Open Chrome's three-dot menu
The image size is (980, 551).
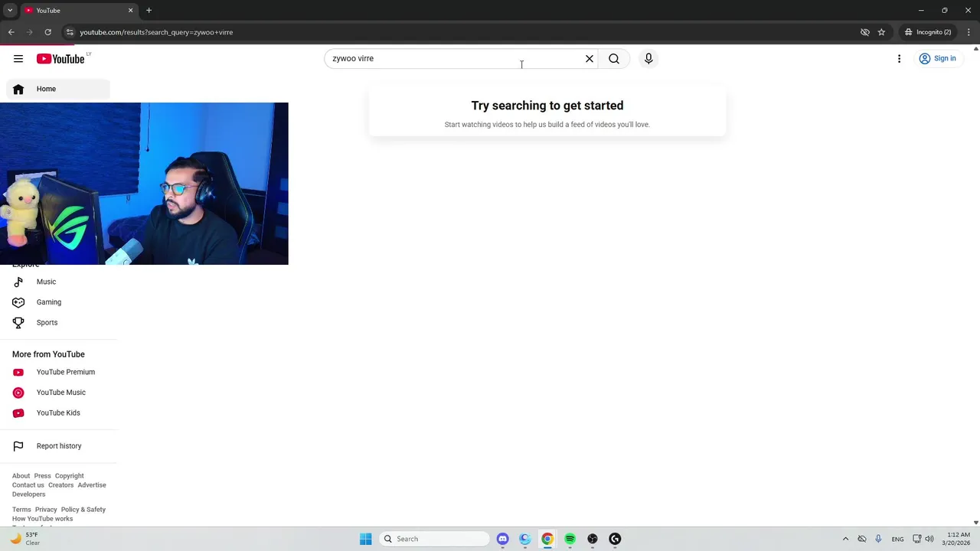click(969, 32)
